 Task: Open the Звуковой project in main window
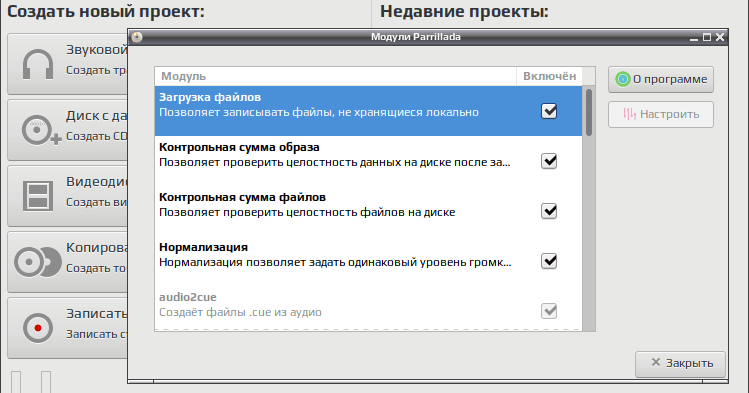(x=67, y=64)
